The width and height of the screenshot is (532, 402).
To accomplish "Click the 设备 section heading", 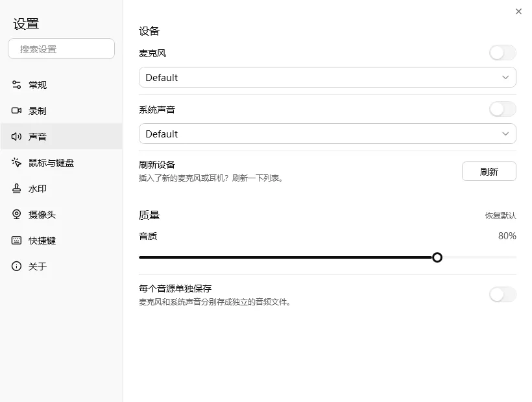I will (x=149, y=31).
